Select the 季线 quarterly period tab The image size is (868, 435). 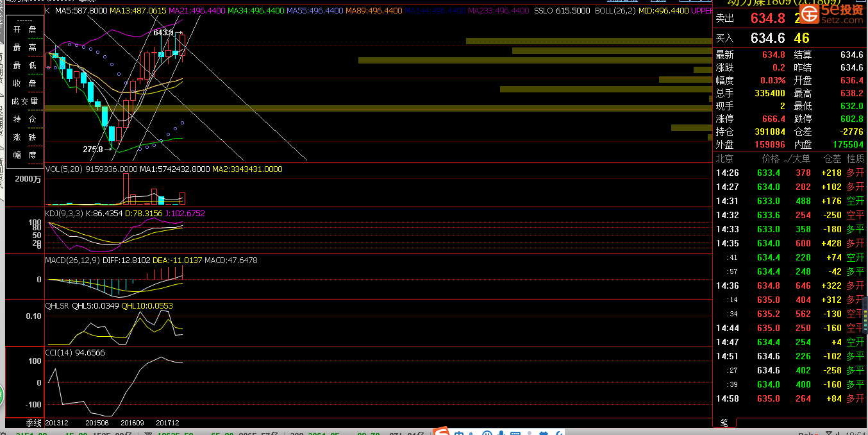33,422
